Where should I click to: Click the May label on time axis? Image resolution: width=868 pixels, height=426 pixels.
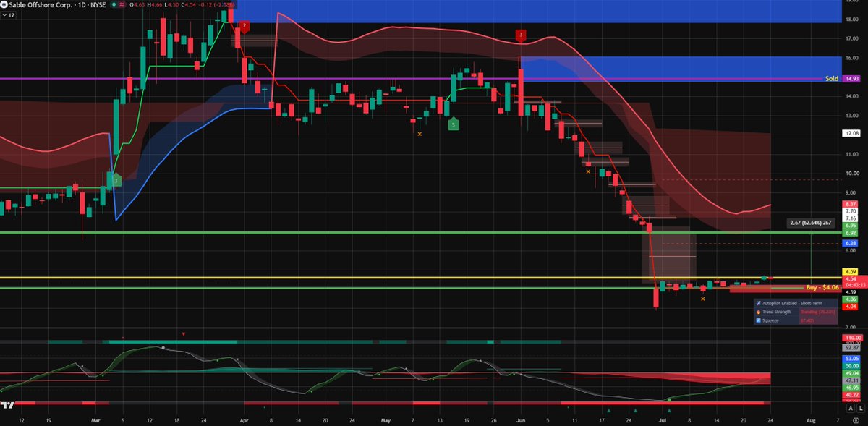[x=386, y=419]
